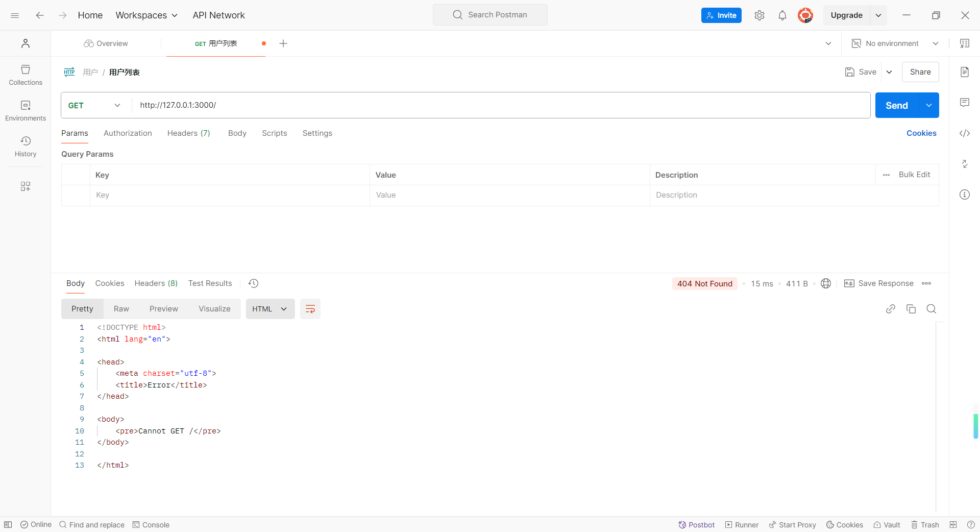Expand the Send options arrow

pos(929,105)
